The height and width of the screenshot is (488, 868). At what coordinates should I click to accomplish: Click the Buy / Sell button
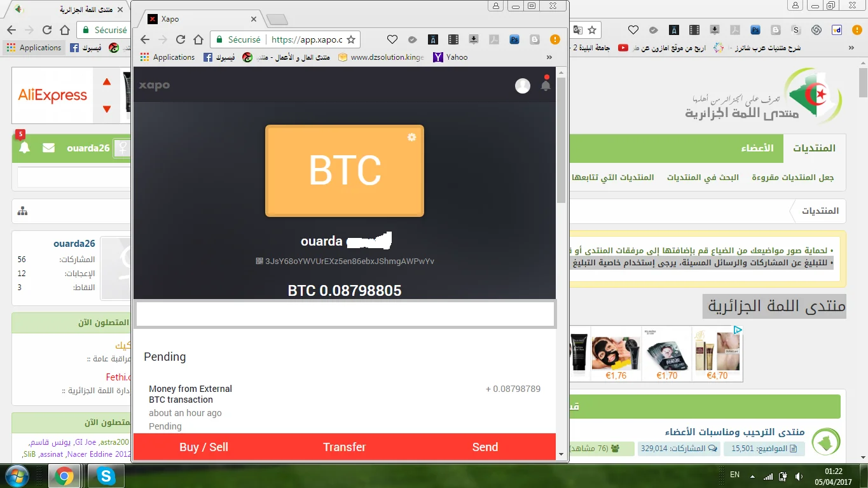[x=203, y=447]
